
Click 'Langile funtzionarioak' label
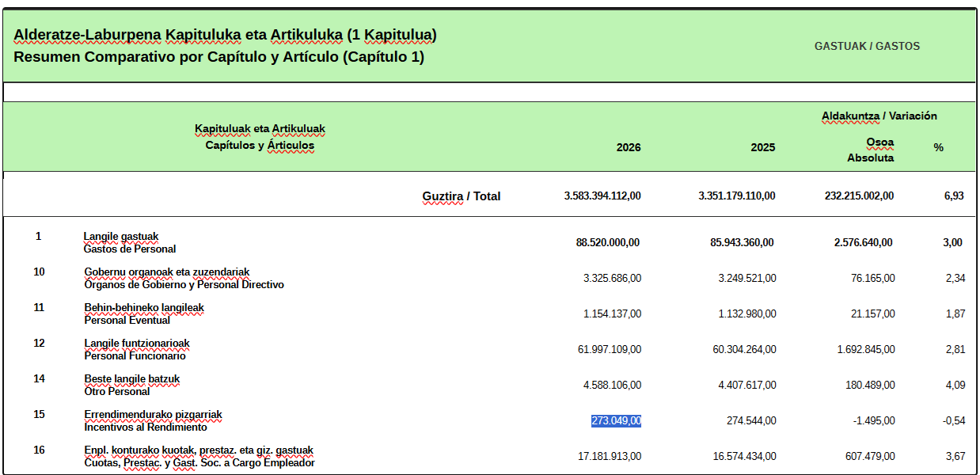pyautogui.click(x=137, y=344)
